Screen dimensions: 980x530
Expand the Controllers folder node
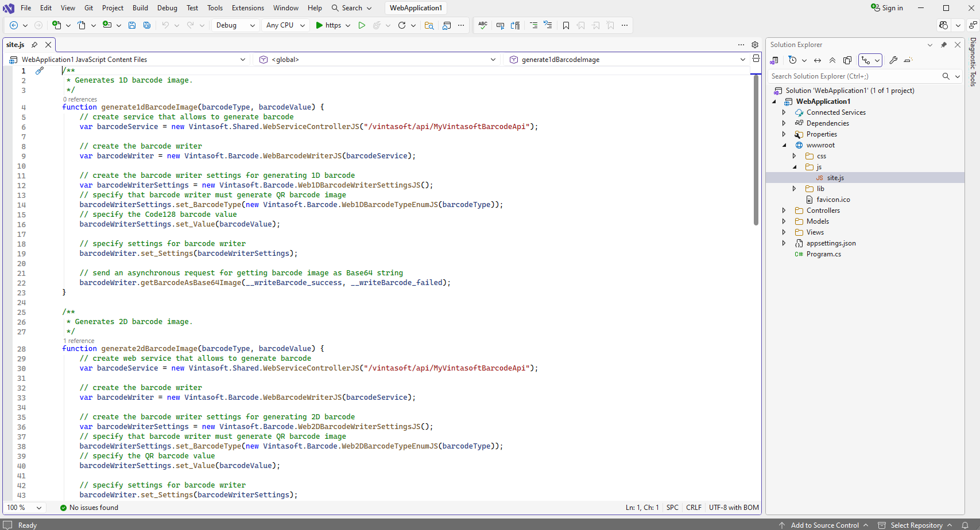point(784,211)
